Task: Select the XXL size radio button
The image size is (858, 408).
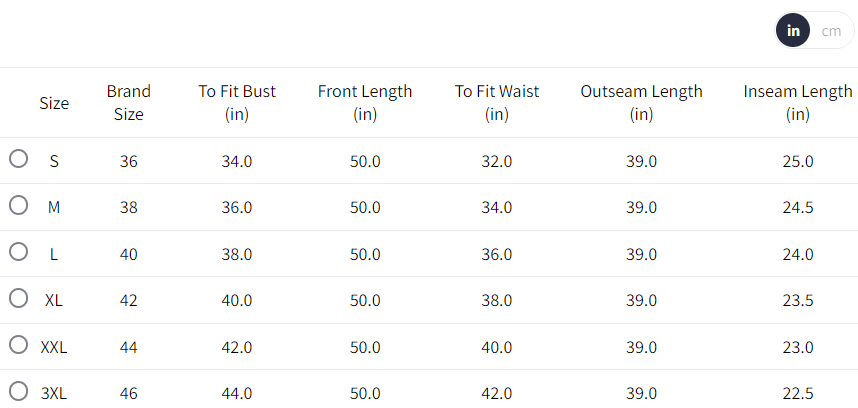Action: tap(18, 344)
